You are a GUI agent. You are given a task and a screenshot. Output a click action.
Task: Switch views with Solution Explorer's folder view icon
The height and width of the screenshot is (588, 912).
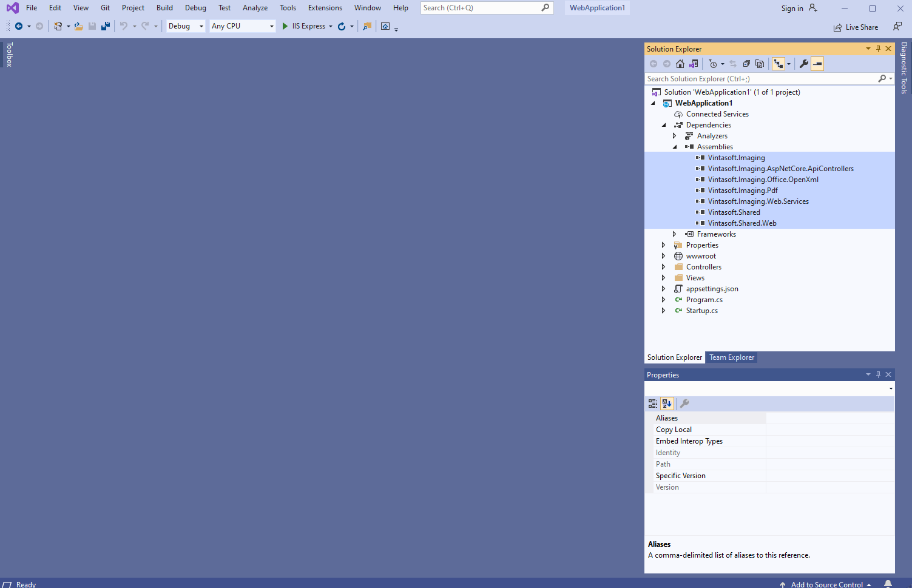(694, 64)
